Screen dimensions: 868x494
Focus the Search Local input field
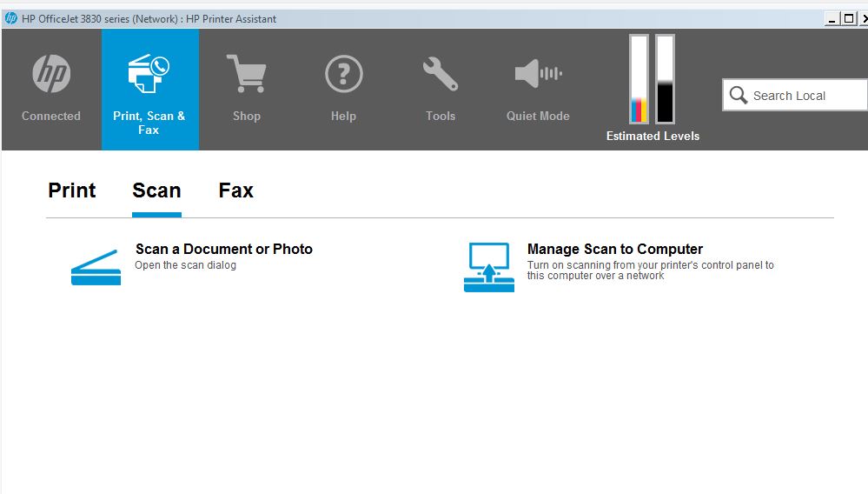click(x=796, y=96)
